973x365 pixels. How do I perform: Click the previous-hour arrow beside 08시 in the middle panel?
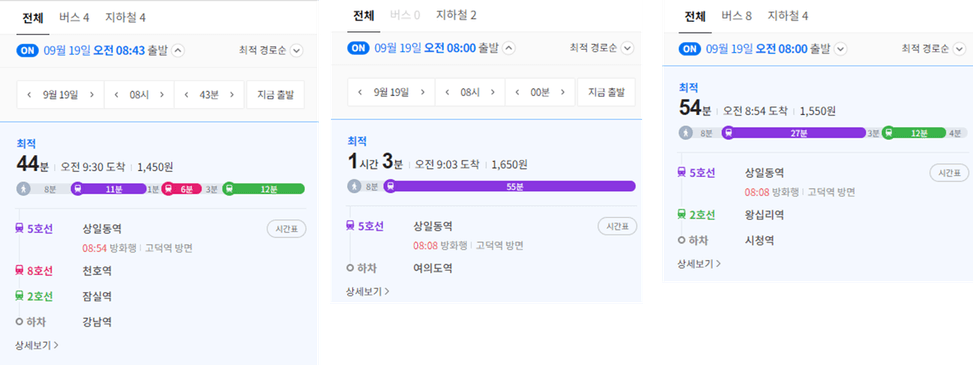[447, 92]
